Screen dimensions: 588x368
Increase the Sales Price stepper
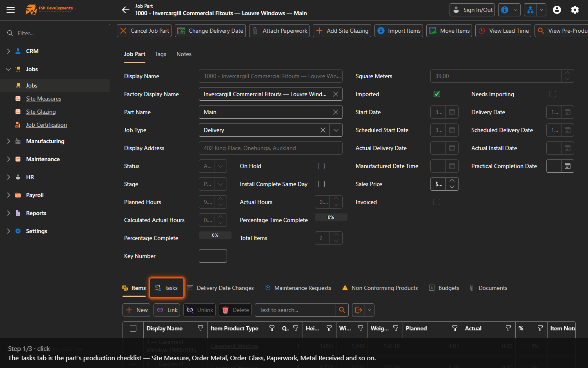pyautogui.click(x=452, y=181)
